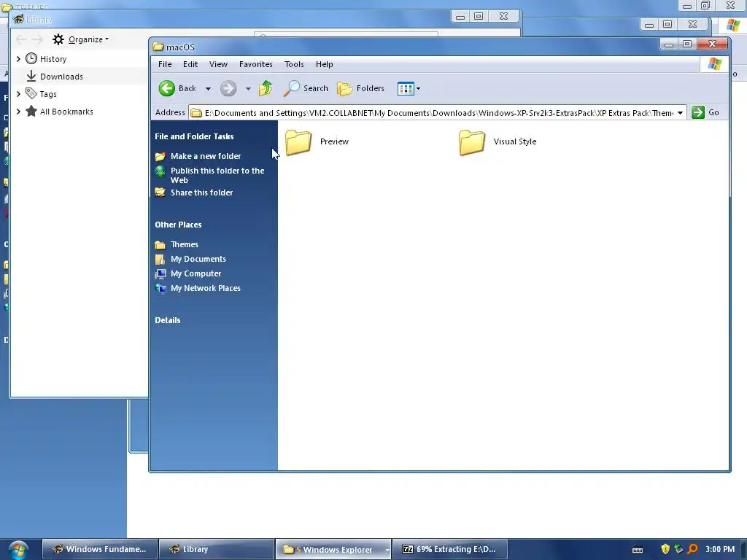Click the green Back arrow icon
Viewport: 747px width, 560px height.
click(x=167, y=88)
